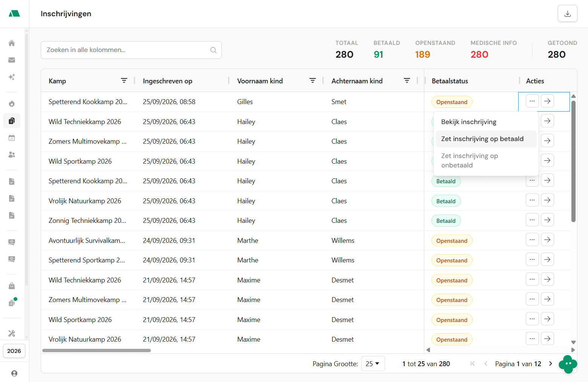Click the table's vertical scrollbar thumb
The height and width of the screenshot is (382, 588).
[x=573, y=161]
